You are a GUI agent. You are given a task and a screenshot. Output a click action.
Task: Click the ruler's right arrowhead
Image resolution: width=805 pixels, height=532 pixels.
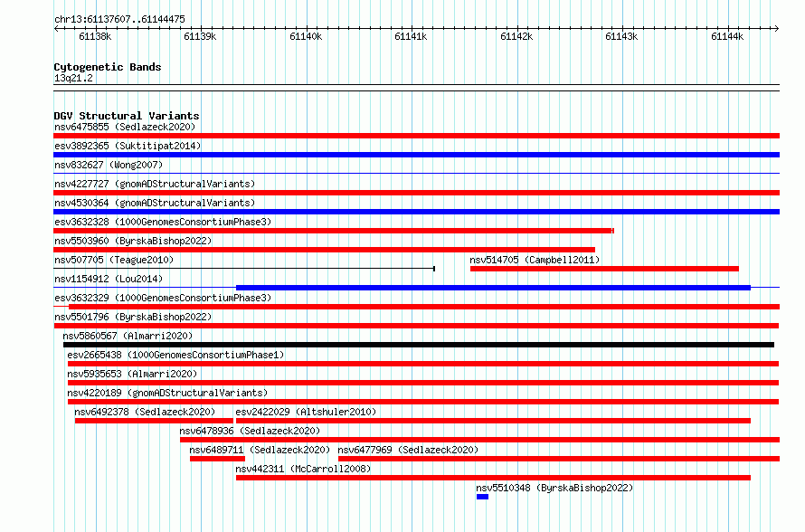click(x=777, y=28)
